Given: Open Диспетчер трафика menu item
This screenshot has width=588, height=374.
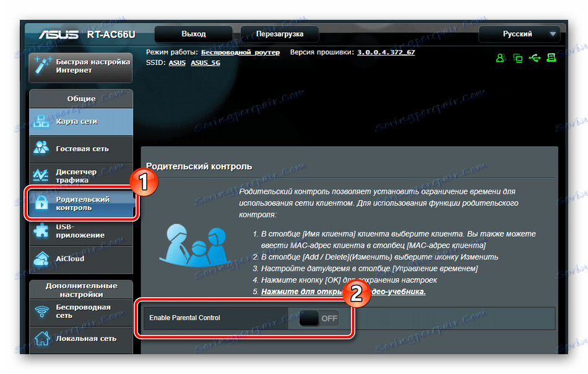Looking at the screenshot, I should (81, 176).
